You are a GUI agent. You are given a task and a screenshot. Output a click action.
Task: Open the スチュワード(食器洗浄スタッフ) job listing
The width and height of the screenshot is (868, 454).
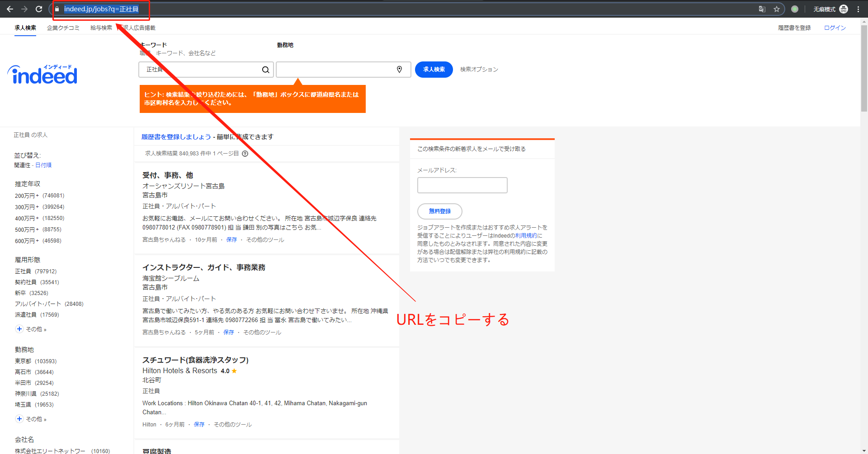coord(195,360)
